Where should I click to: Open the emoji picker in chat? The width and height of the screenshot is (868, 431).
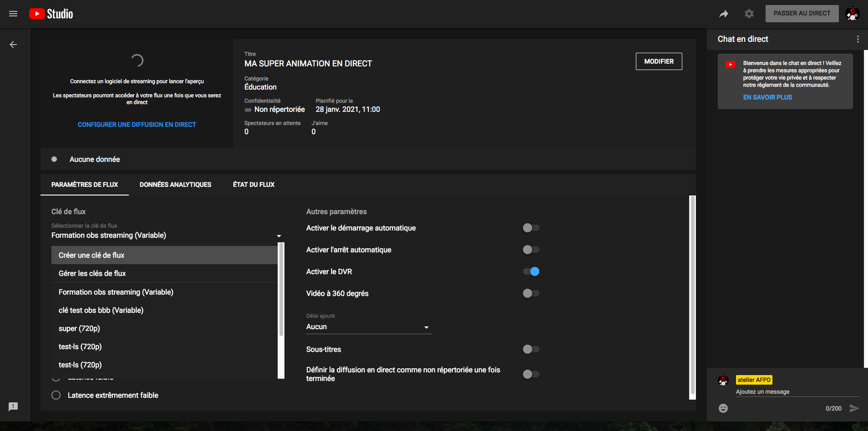coord(723,408)
